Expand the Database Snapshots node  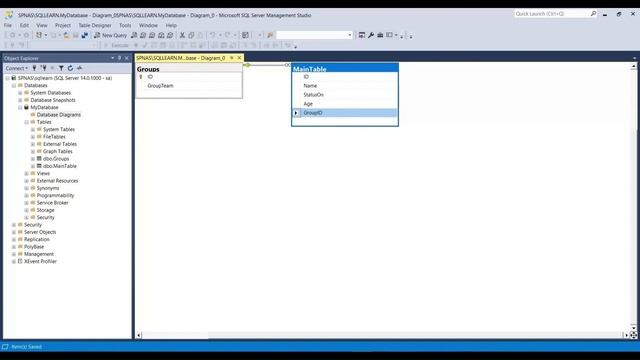[x=20, y=100]
